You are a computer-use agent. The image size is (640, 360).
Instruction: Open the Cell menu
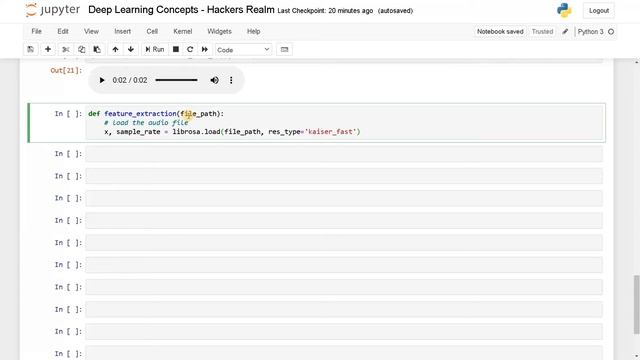pos(152,31)
